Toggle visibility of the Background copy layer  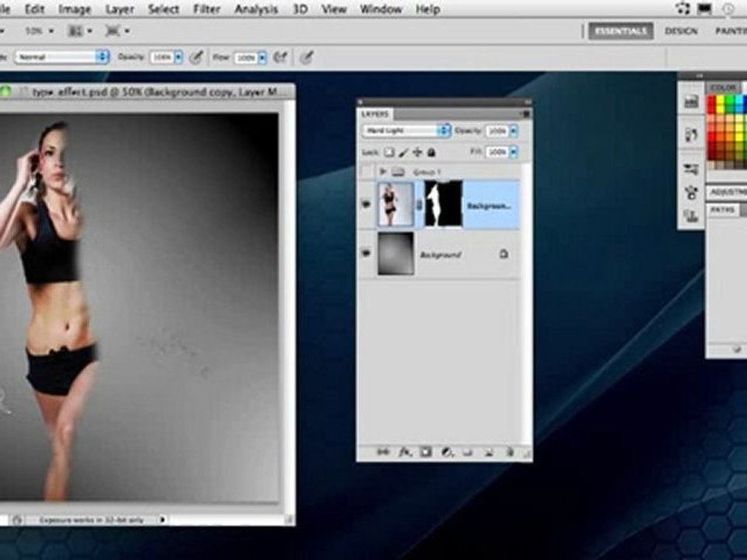pyautogui.click(x=366, y=205)
